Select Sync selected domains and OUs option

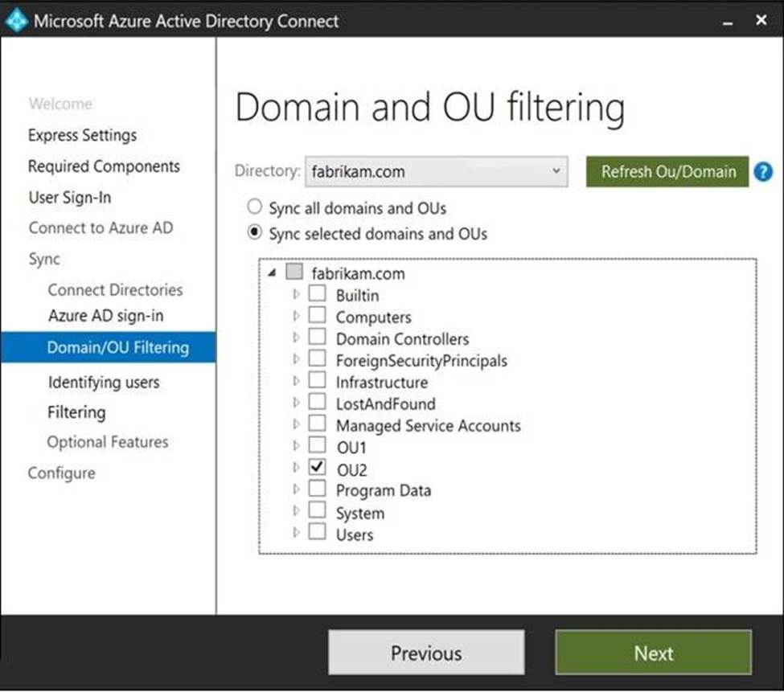click(255, 234)
